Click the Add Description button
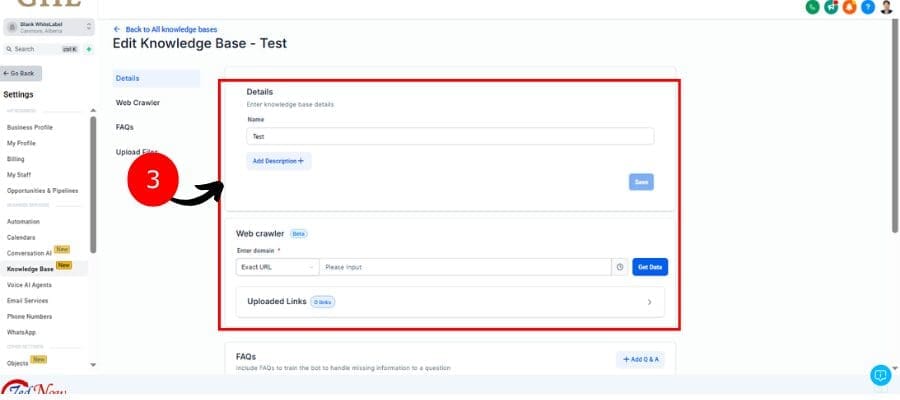 (x=278, y=161)
